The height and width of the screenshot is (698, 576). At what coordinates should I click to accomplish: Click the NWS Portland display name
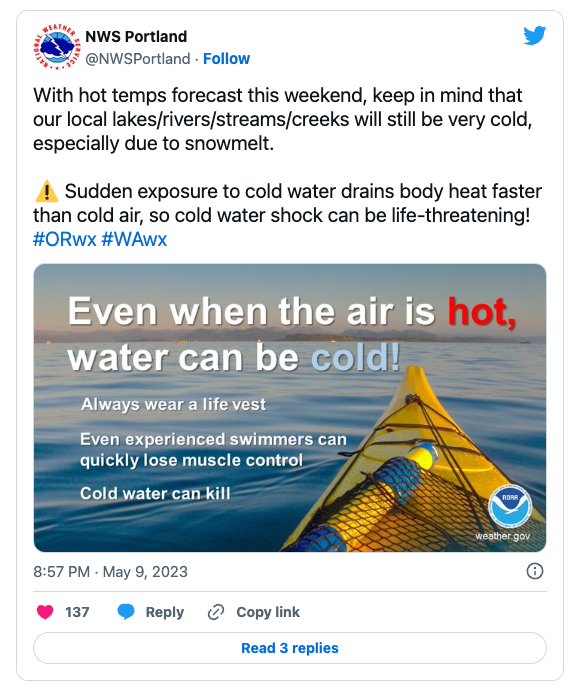pyautogui.click(x=136, y=37)
